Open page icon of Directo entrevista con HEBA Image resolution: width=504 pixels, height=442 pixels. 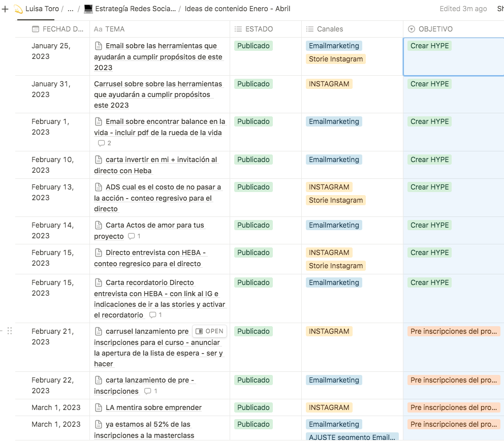click(99, 252)
